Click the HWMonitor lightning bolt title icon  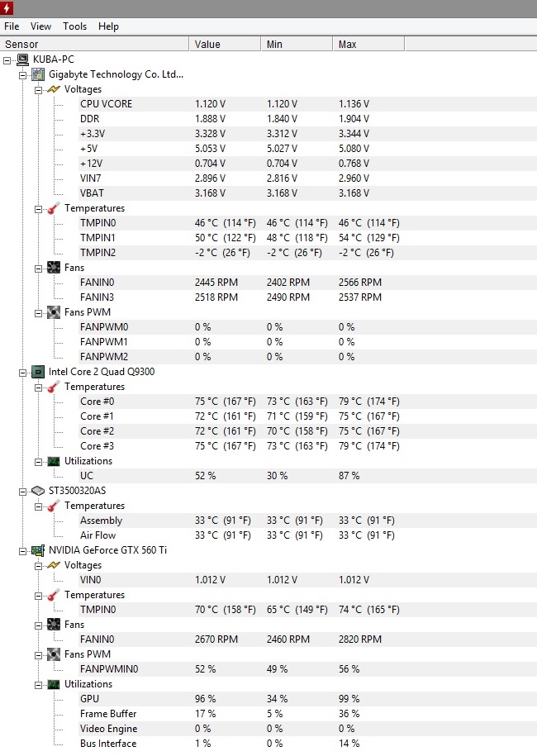pyautogui.click(x=7, y=9)
